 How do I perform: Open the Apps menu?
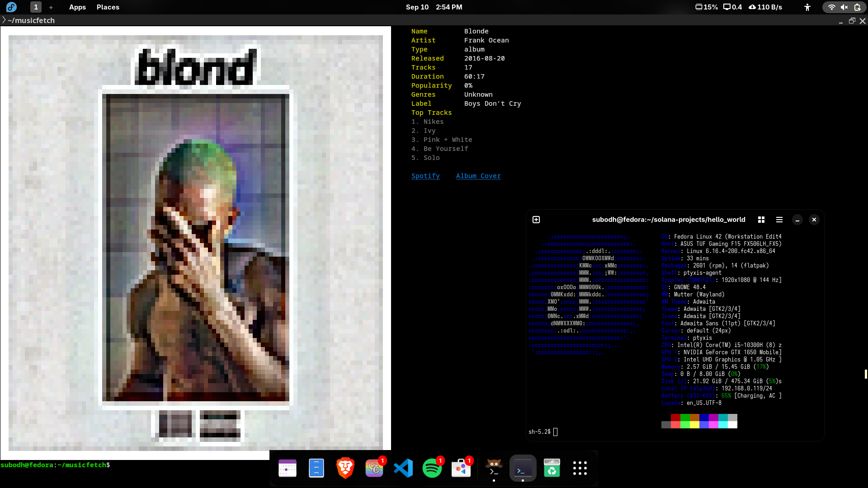(77, 7)
